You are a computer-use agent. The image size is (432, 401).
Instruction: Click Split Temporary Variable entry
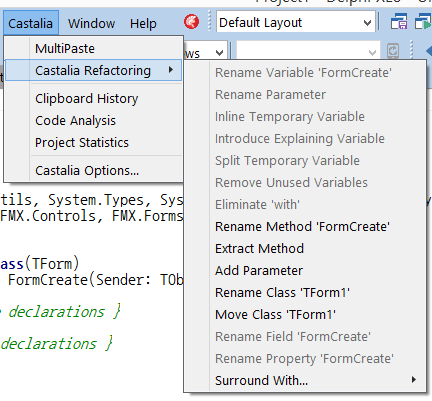point(305,161)
